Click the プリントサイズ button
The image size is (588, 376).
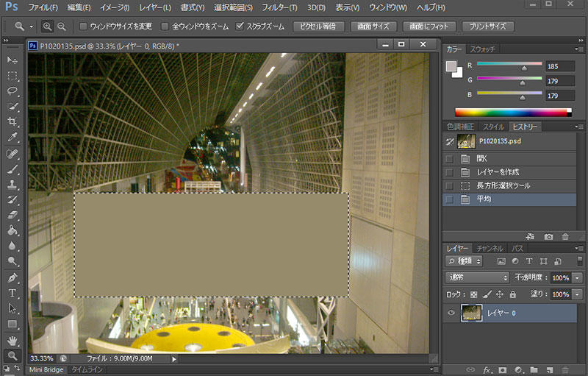pos(487,26)
